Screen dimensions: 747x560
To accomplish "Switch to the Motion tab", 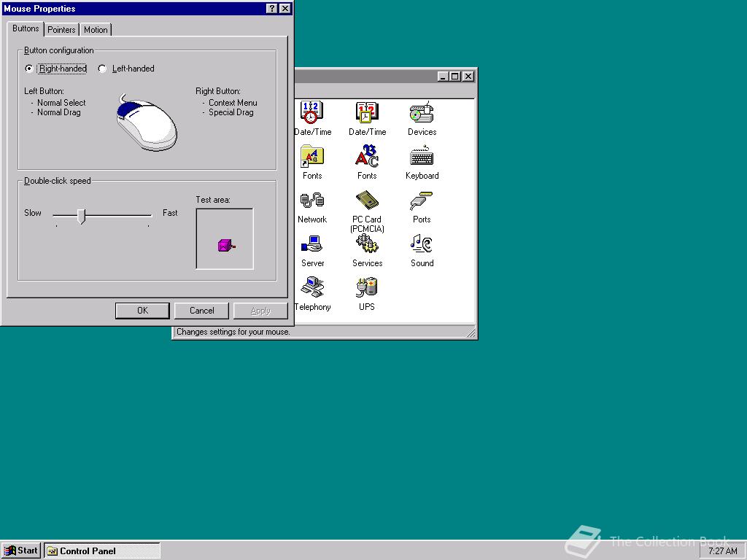I will point(96,29).
